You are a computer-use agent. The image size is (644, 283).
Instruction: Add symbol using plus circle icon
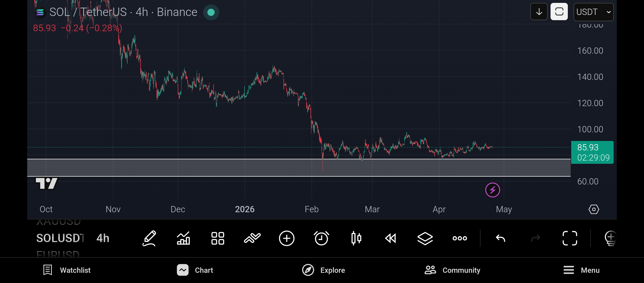tap(287, 238)
